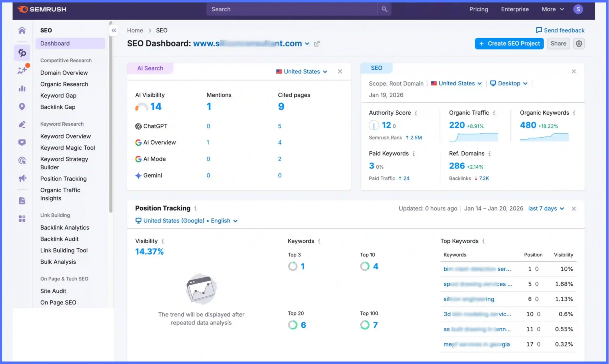The image size is (609, 364).
Task: Click external link icon beside domain name
Action: (x=316, y=44)
